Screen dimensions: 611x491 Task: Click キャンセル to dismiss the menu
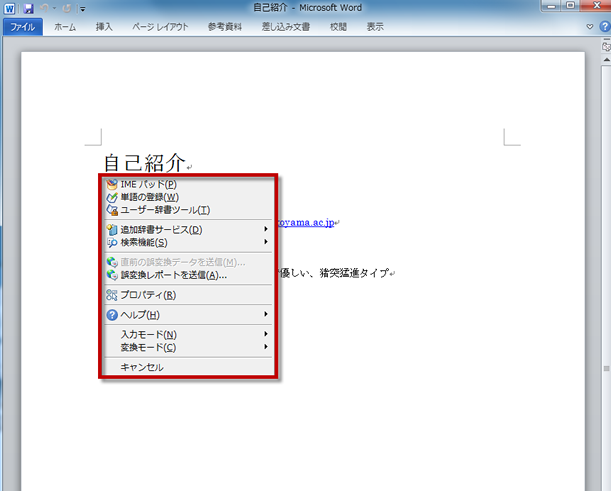point(188,367)
